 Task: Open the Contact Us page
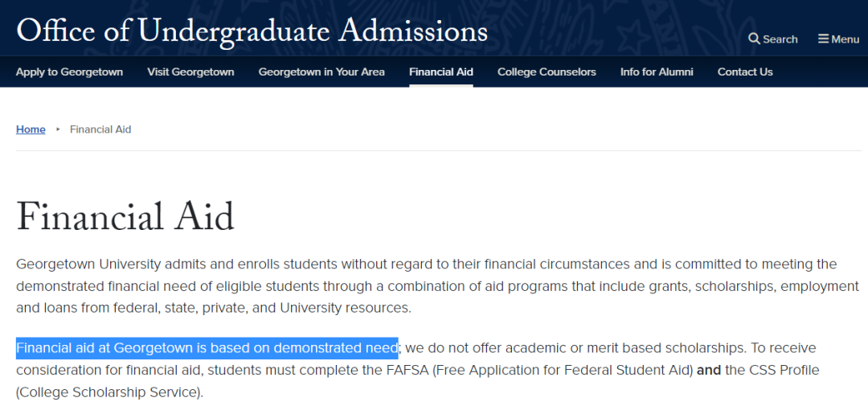pos(745,72)
